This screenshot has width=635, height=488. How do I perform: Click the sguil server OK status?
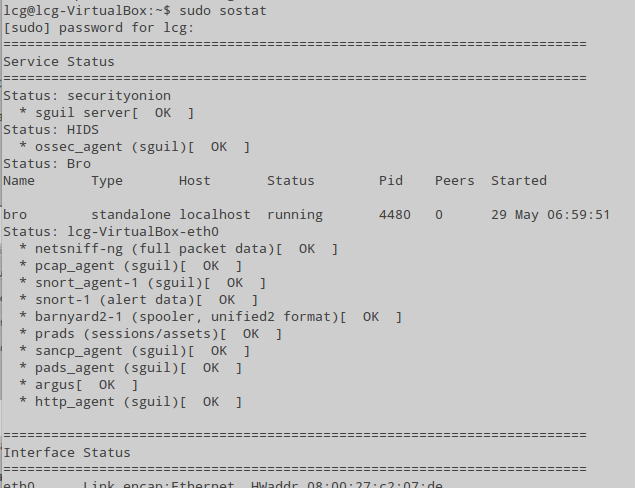tap(163, 113)
